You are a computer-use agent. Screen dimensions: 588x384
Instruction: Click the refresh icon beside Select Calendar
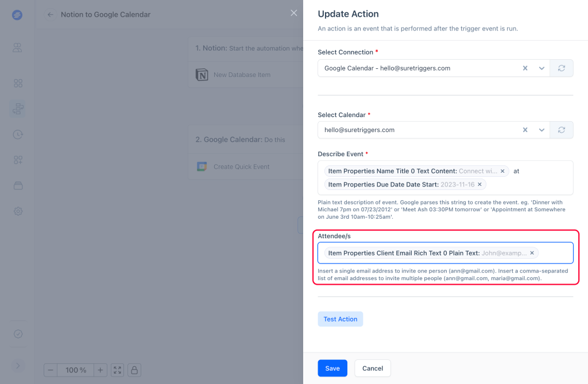561,130
